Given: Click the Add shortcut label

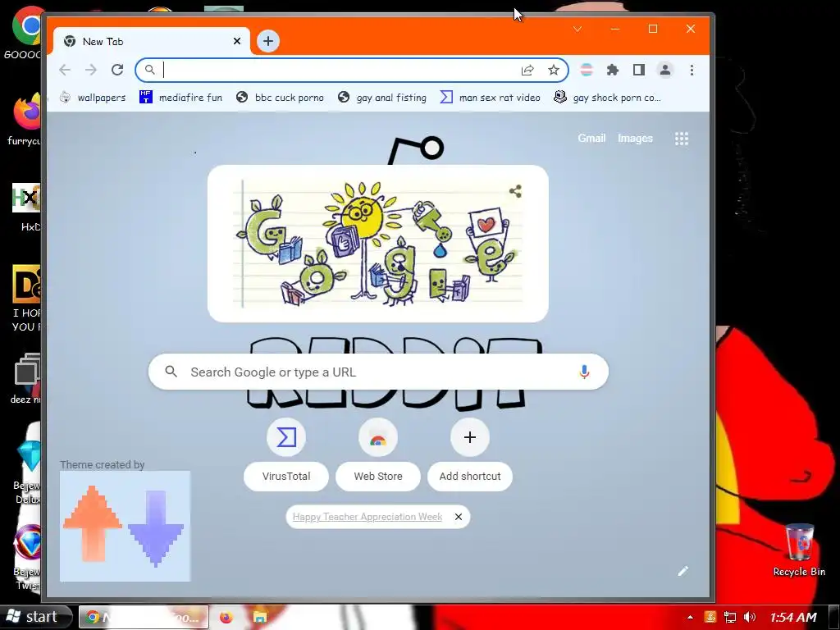Looking at the screenshot, I should click(470, 477).
